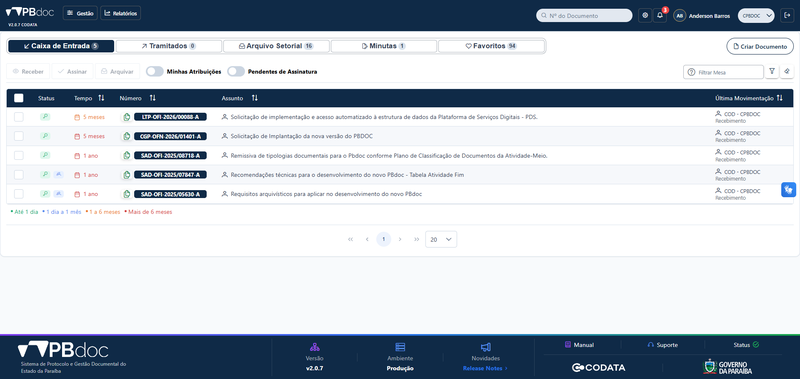800x379 pixels.
Task: Toggle the Pendentes de Assinatura switch
Action: [x=236, y=72]
